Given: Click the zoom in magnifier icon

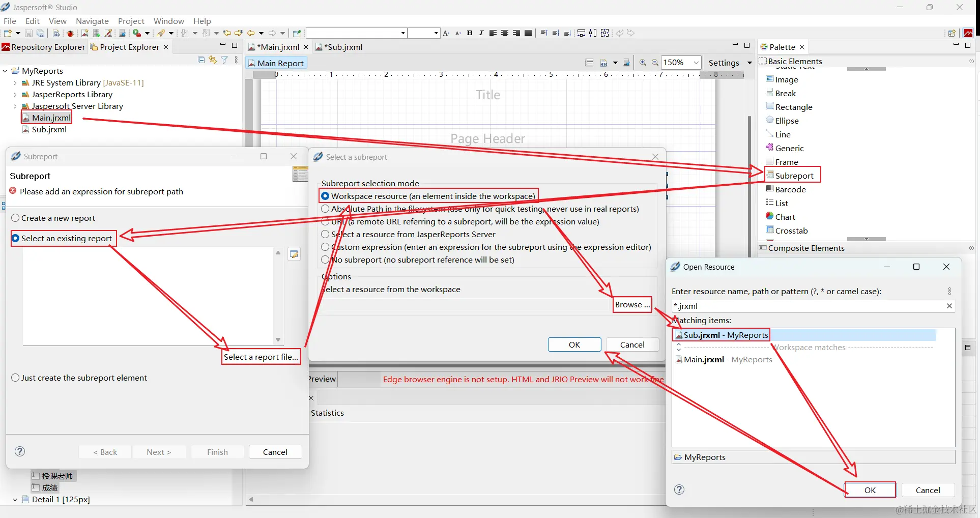Looking at the screenshot, I should 643,63.
